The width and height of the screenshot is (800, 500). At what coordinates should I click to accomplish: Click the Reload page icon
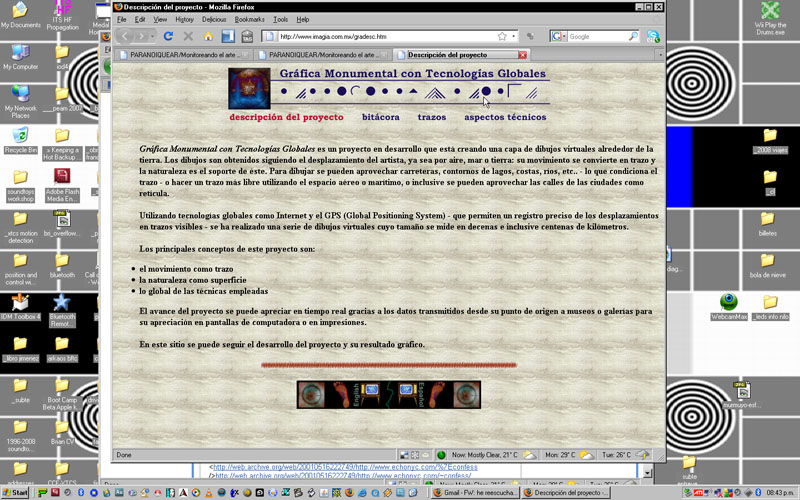(168, 36)
